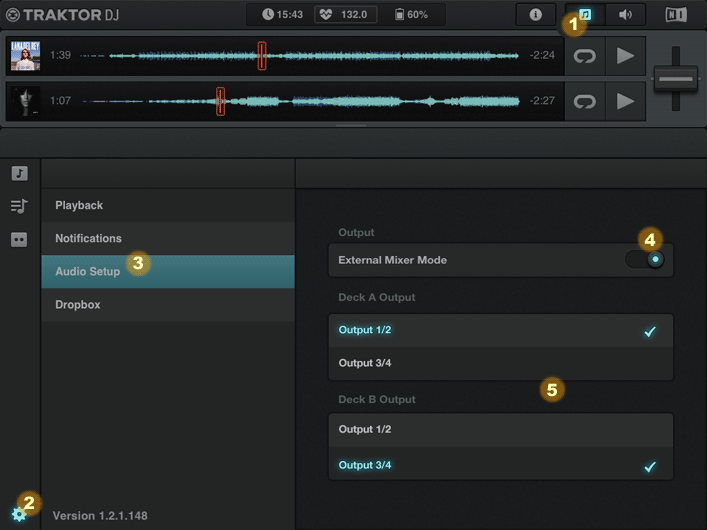The height and width of the screenshot is (530, 707).
Task: Click the speaker volume icon
Action: coord(625,15)
